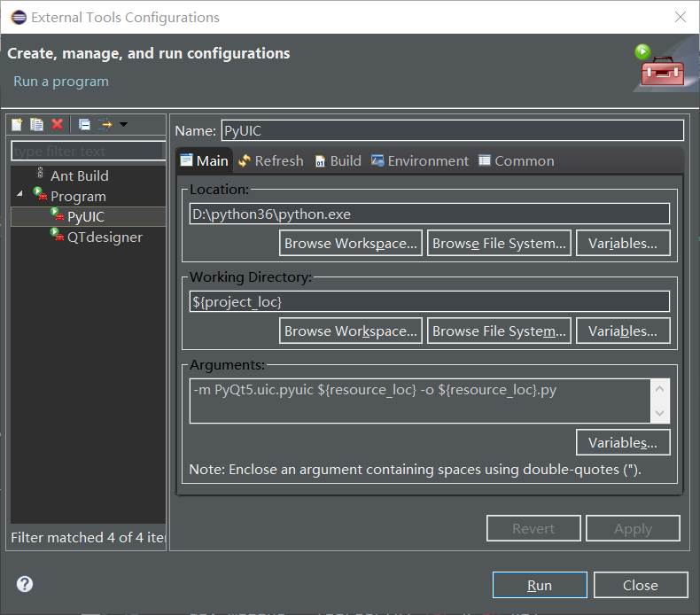
Task: Duplicate the selected launch configuration
Action: point(36,124)
